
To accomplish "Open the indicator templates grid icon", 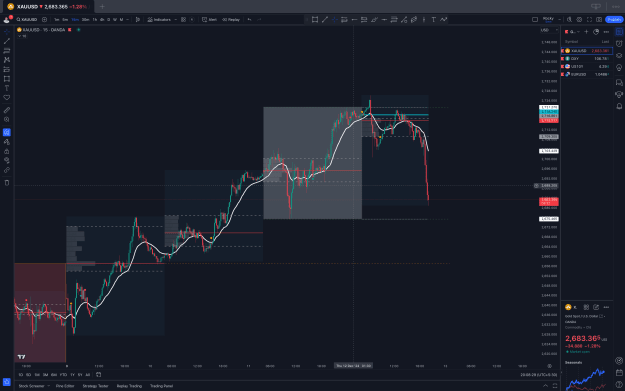I will pyautogui.click(x=183, y=20).
